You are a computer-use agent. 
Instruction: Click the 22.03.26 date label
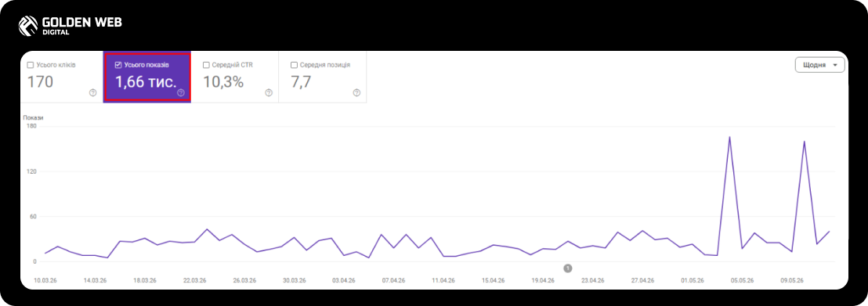(194, 280)
